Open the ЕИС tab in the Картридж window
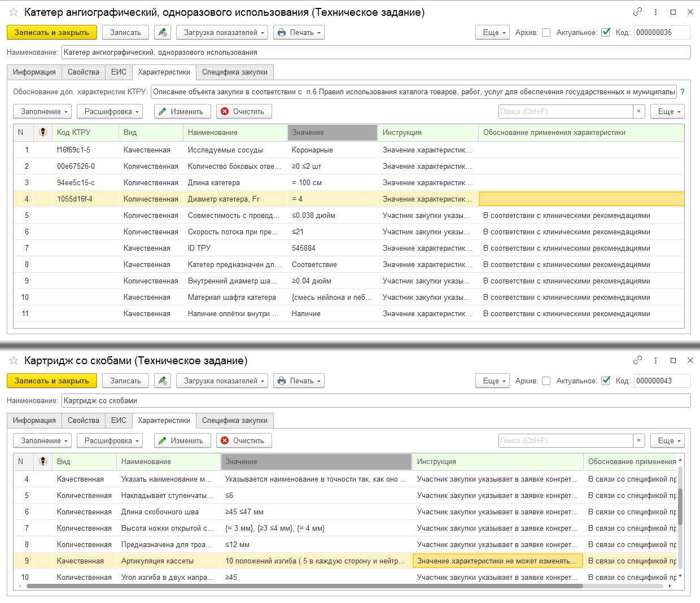700x603 pixels. [x=119, y=421]
